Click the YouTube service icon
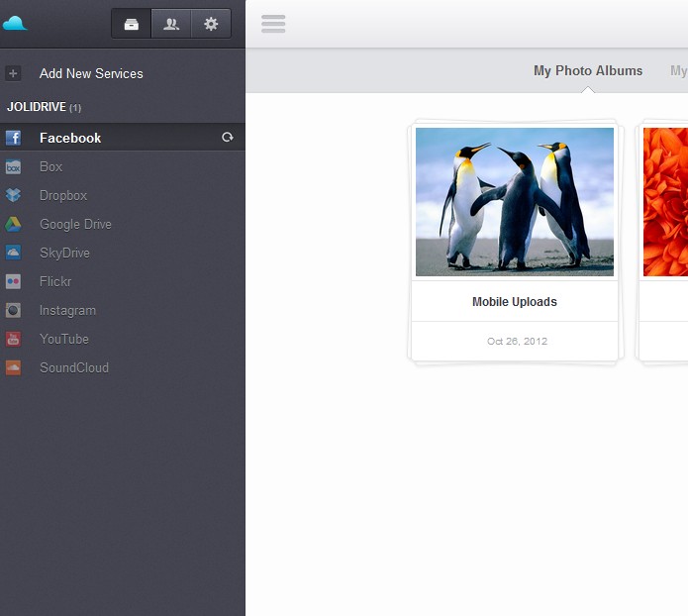This screenshot has width=688, height=616. [x=13, y=339]
